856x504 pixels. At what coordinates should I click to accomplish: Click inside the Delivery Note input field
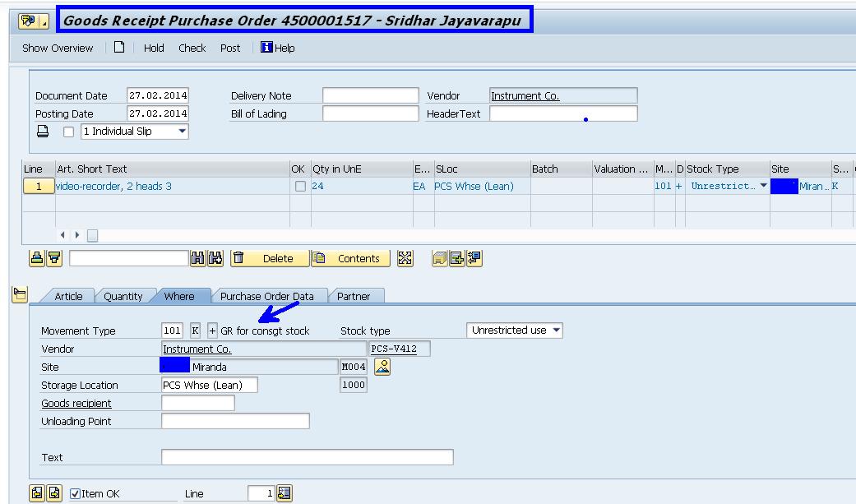pos(370,95)
